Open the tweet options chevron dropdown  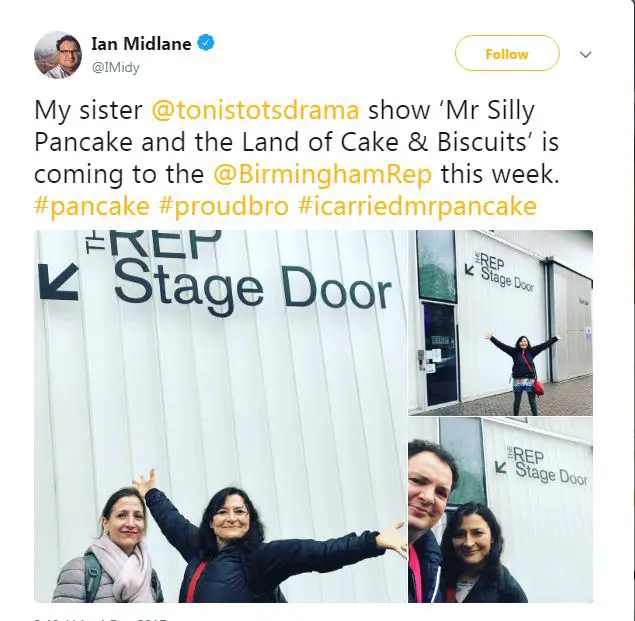coord(586,54)
